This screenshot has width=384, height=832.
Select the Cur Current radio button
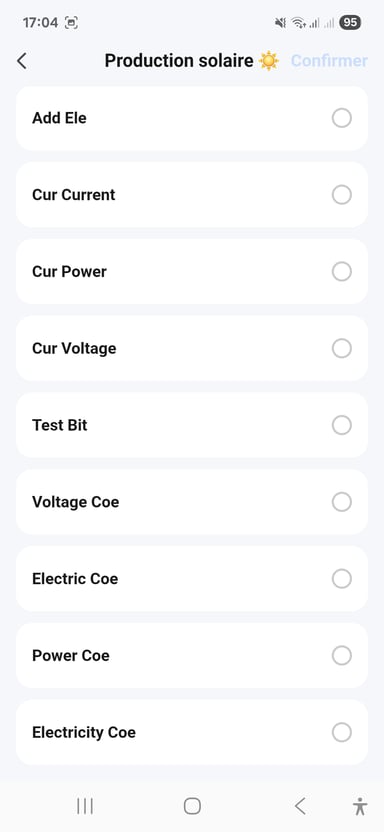pos(342,195)
